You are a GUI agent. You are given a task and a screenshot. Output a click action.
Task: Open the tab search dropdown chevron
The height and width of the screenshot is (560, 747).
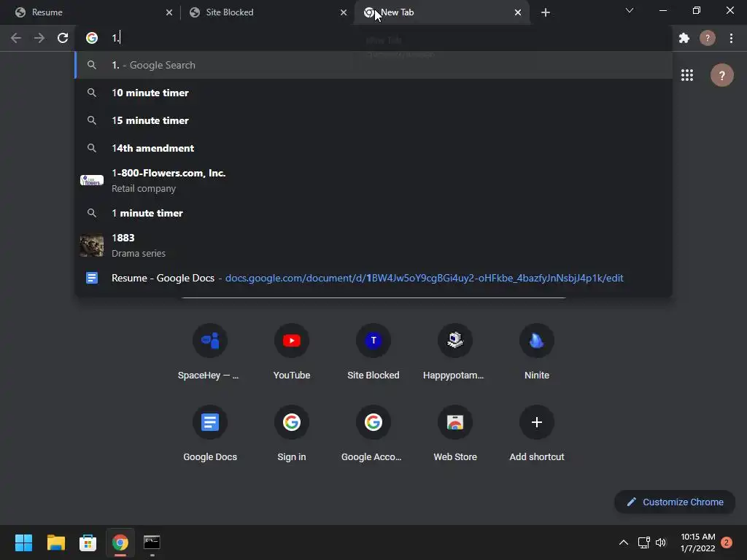pos(630,10)
